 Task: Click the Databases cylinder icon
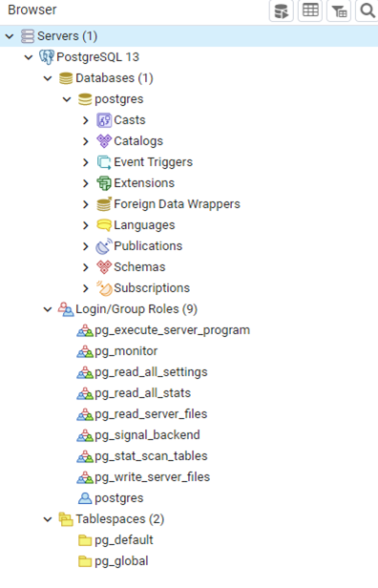(x=66, y=78)
